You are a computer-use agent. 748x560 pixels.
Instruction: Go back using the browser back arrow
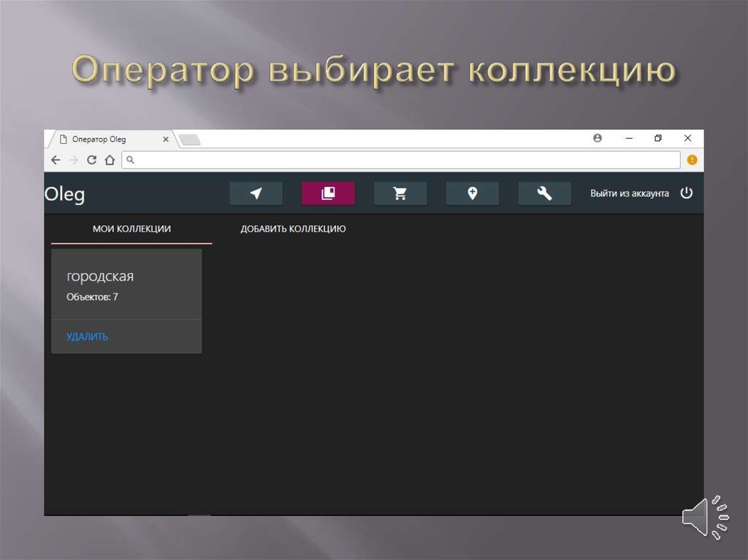coord(56,159)
